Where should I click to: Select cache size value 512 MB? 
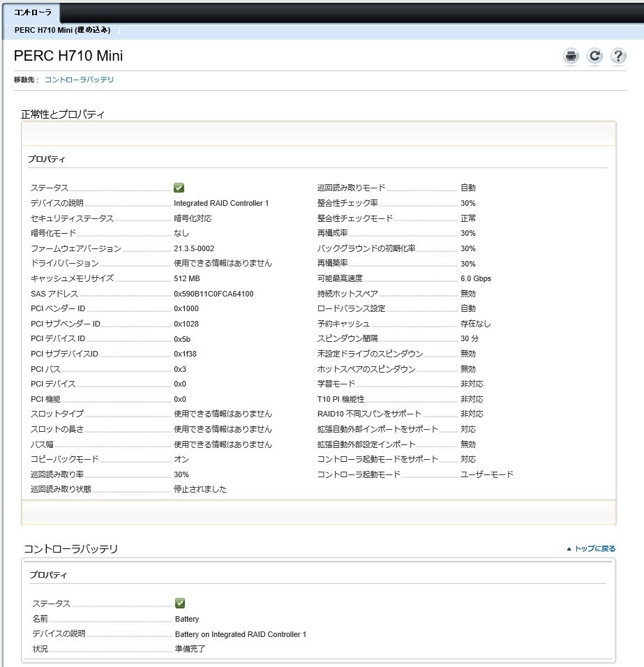(187, 278)
